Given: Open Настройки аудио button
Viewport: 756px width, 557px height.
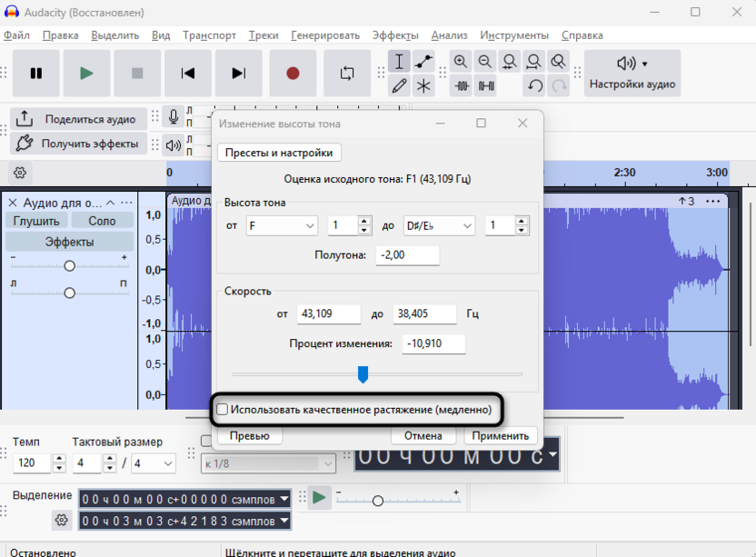Looking at the screenshot, I should point(632,74).
